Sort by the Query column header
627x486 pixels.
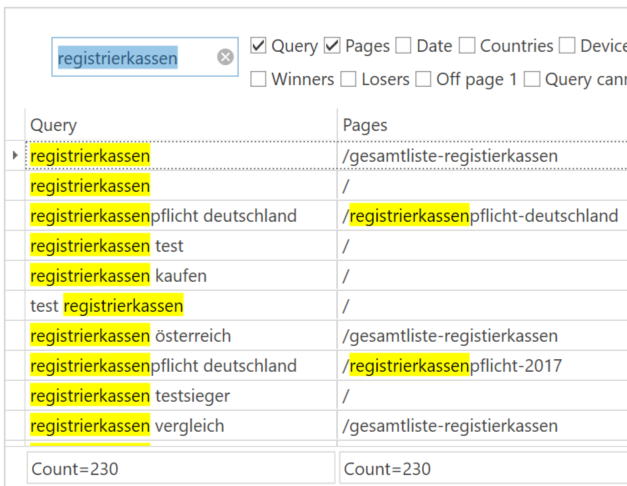pos(181,125)
